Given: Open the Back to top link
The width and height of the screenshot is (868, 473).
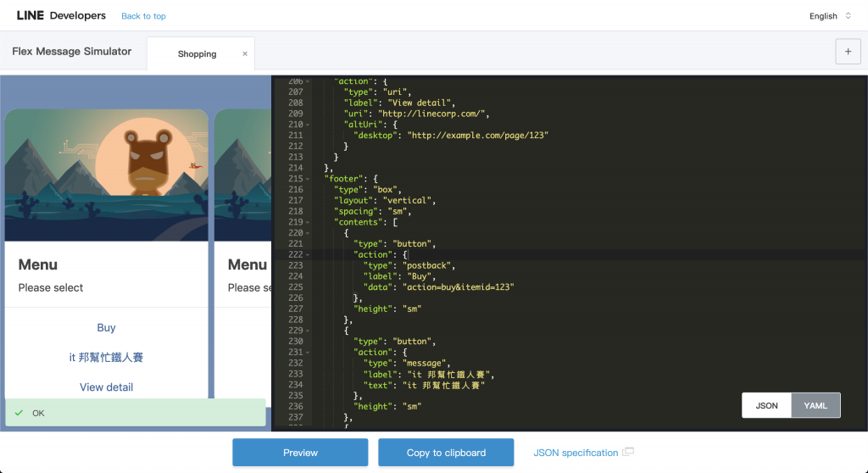Looking at the screenshot, I should click(x=143, y=16).
